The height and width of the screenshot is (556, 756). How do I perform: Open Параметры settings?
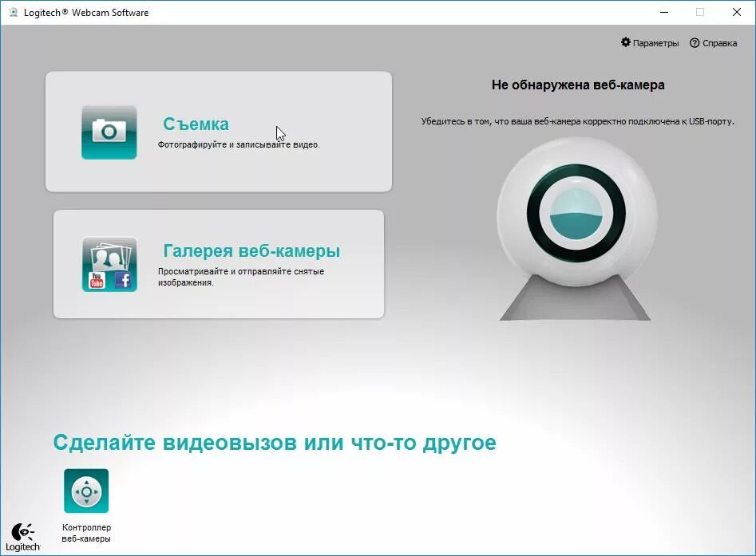pos(650,43)
